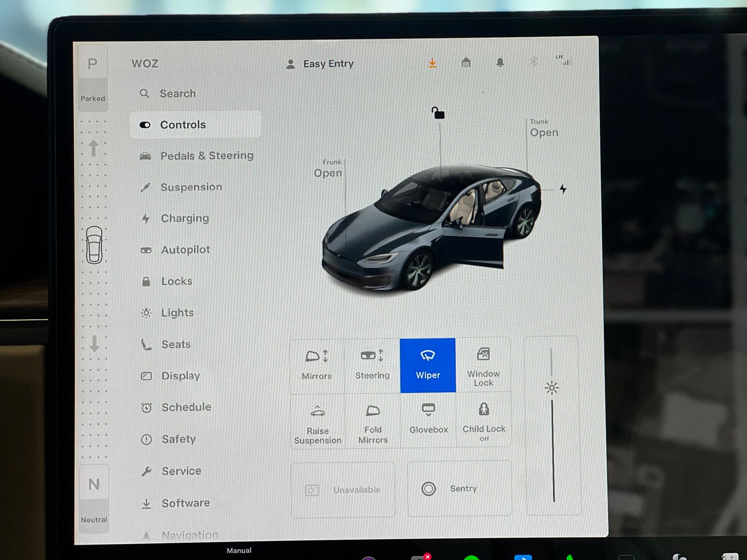This screenshot has height=560, width=747.
Task: Tap the charge port lightning icon
Action: tap(563, 189)
